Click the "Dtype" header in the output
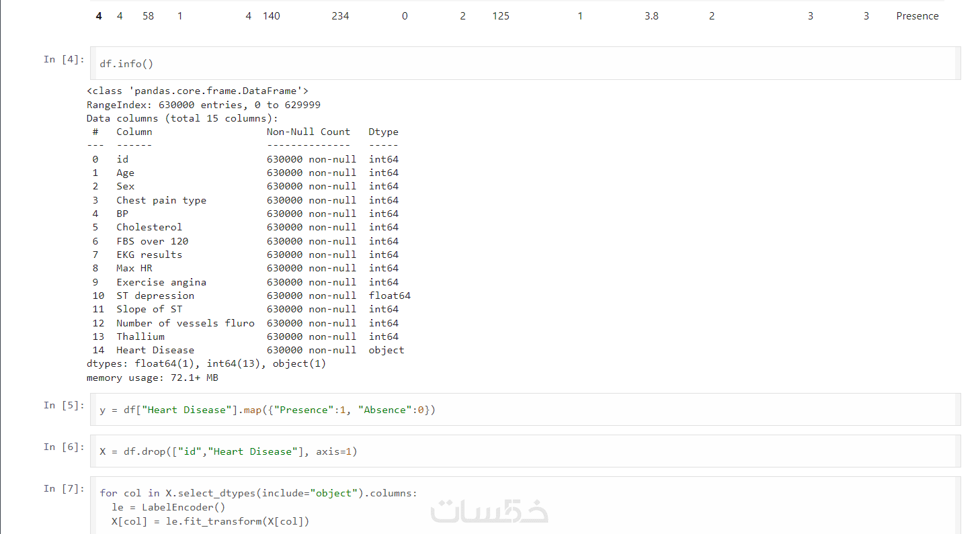The image size is (980, 534). pos(383,132)
